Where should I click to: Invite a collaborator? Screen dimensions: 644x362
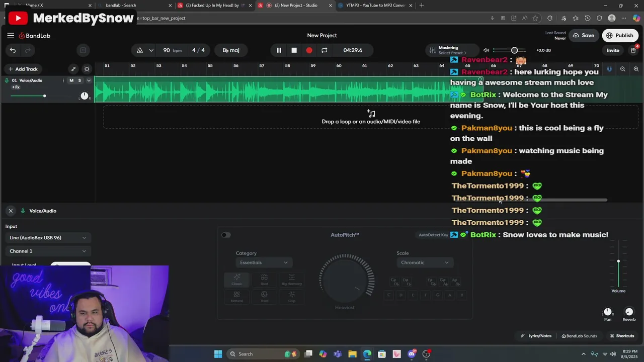tap(613, 50)
